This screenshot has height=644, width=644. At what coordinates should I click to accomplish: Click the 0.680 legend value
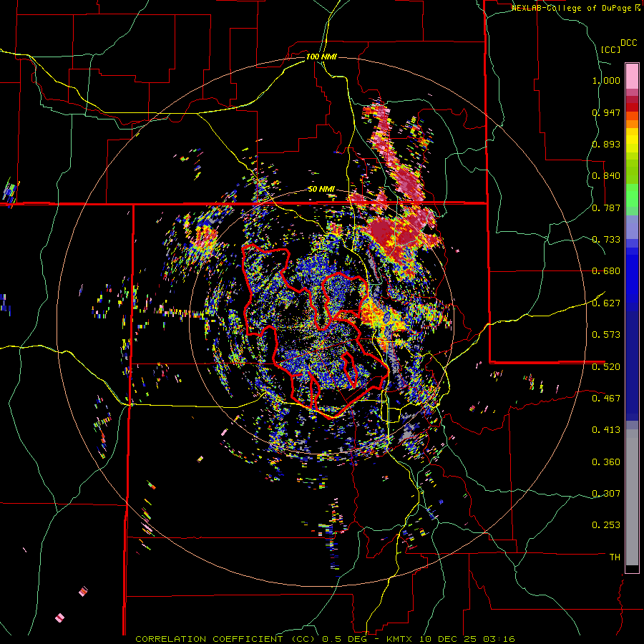pyautogui.click(x=606, y=271)
